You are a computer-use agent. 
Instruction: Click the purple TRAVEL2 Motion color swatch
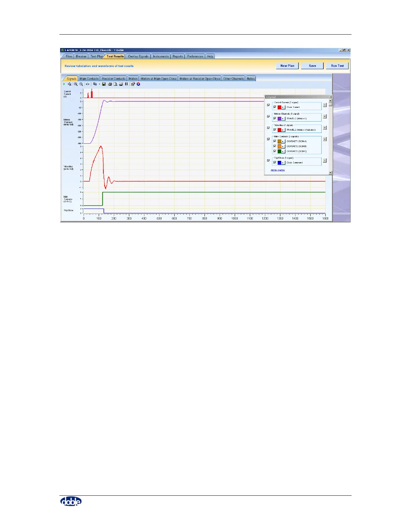point(279,119)
